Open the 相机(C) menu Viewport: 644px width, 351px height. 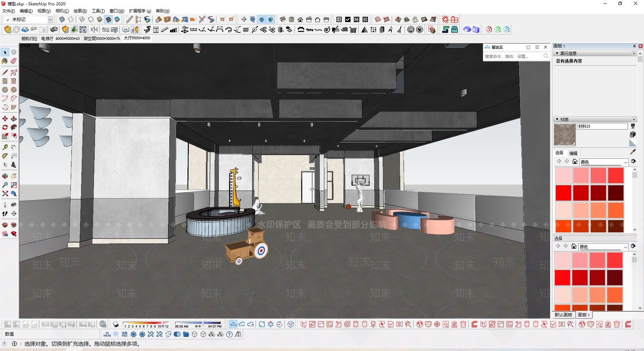click(x=62, y=11)
